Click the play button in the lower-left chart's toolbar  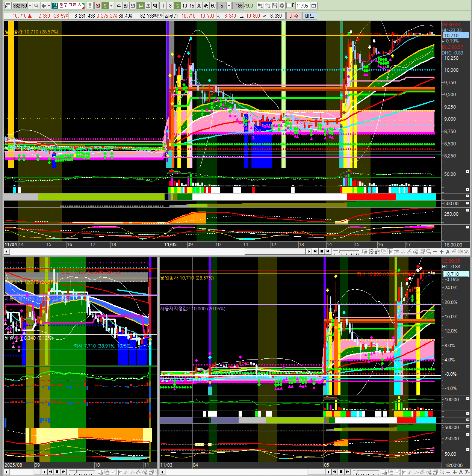pyautogui.click(x=45, y=472)
